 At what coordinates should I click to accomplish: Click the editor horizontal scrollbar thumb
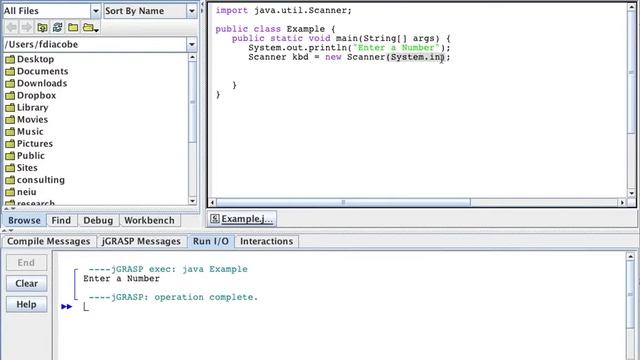[x=343, y=202]
